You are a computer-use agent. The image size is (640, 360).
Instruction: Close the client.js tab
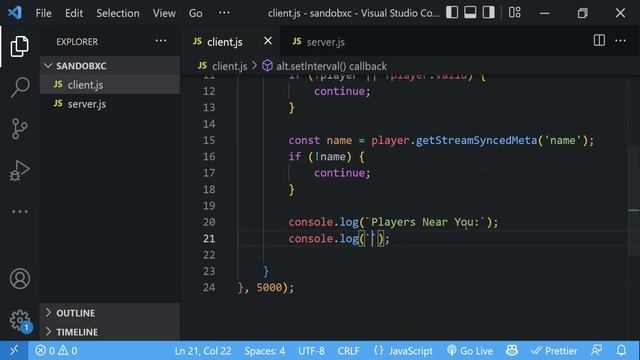268,41
